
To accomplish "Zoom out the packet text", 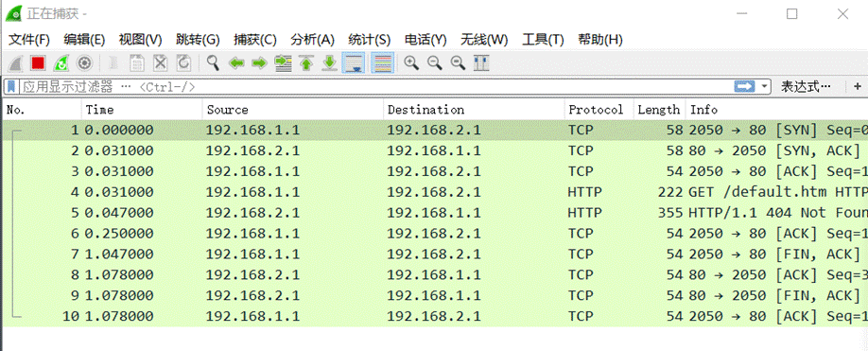I will 435,63.
